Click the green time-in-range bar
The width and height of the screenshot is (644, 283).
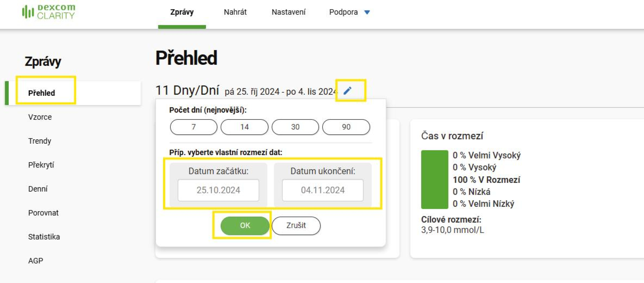click(434, 179)
